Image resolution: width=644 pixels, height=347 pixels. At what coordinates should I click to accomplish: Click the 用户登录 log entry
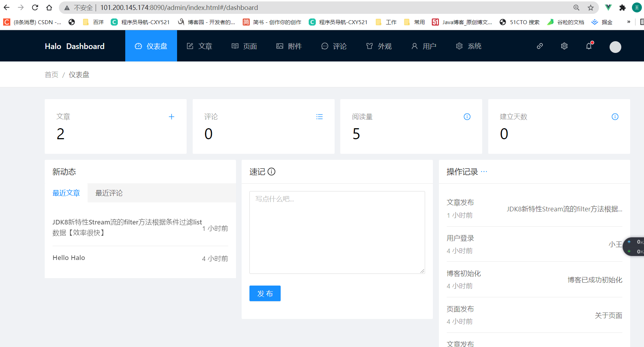point(534,244)
